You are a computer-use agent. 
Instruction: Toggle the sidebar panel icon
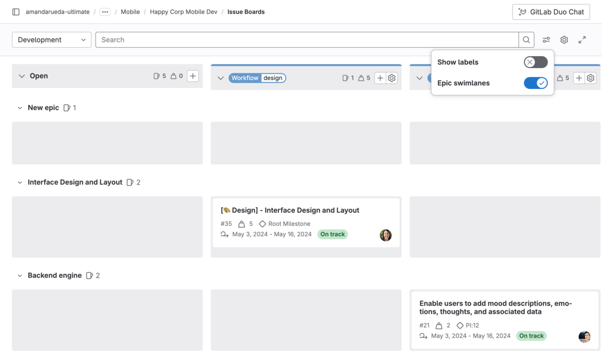tap(16, 12)
